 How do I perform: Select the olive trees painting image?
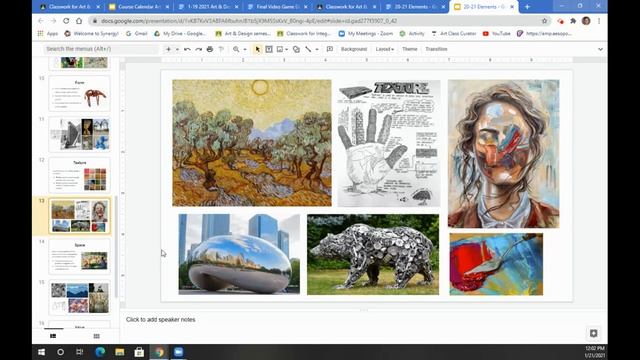coord(252,143)
